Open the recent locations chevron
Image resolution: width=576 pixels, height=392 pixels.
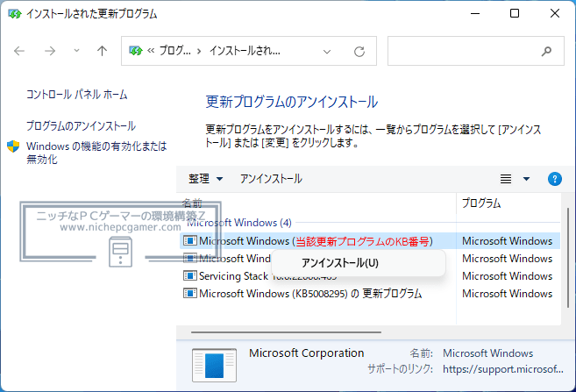point(76,50)
